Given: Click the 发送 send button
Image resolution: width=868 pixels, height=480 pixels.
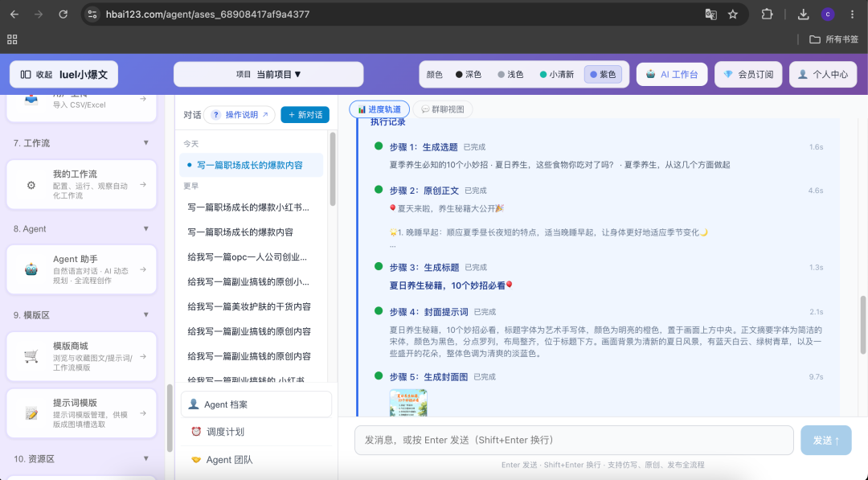Looking at the screenshot, I should [x=826, y=440].
